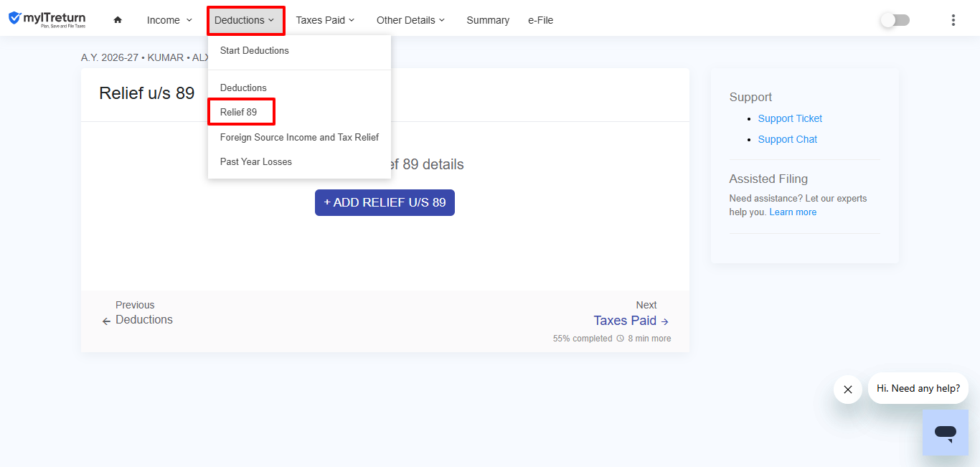Choose the Deductions entry in the dropdown list

(300, 88)
